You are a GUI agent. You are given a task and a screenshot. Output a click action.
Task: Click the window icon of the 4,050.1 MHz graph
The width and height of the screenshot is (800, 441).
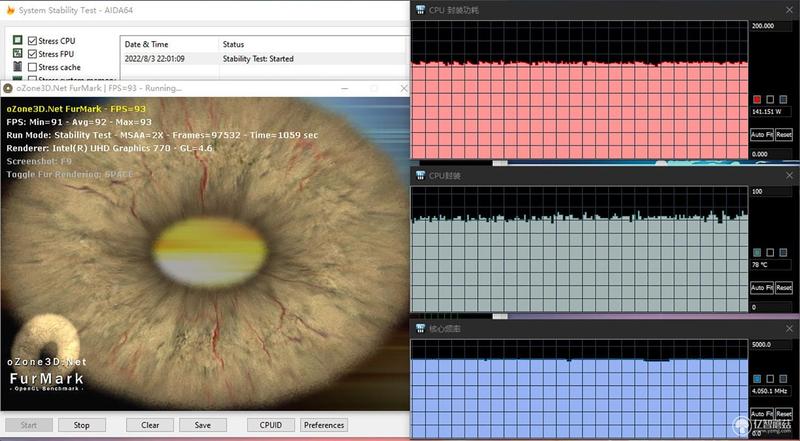[420, 329]
